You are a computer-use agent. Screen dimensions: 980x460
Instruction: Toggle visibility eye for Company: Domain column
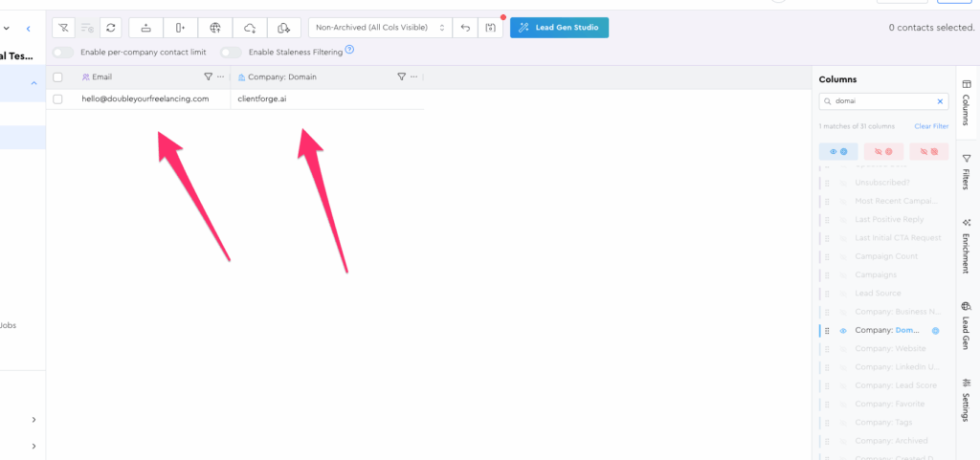[x=843, y=330]
